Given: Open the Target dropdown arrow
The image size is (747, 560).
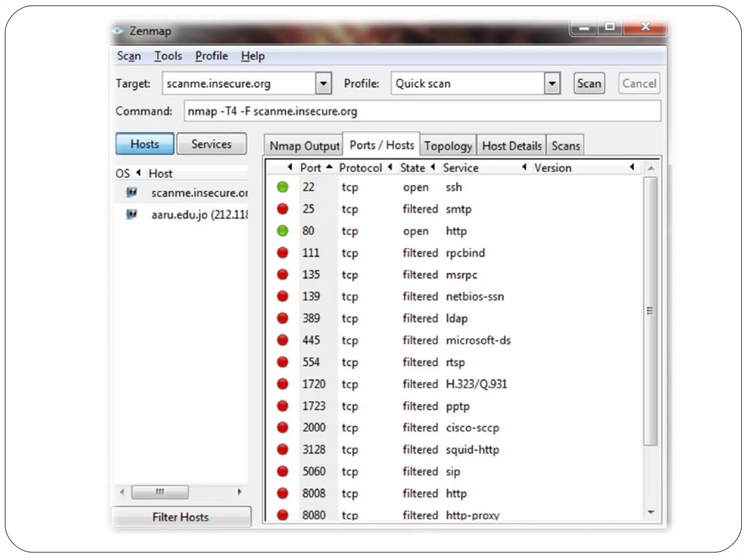Looking at the screenshot, I should [323, 83].
